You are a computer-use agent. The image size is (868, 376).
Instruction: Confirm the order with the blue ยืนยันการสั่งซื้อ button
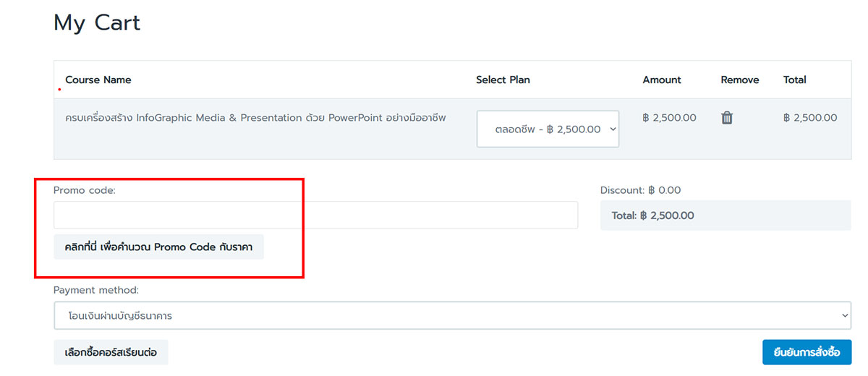tap(807, 352)
